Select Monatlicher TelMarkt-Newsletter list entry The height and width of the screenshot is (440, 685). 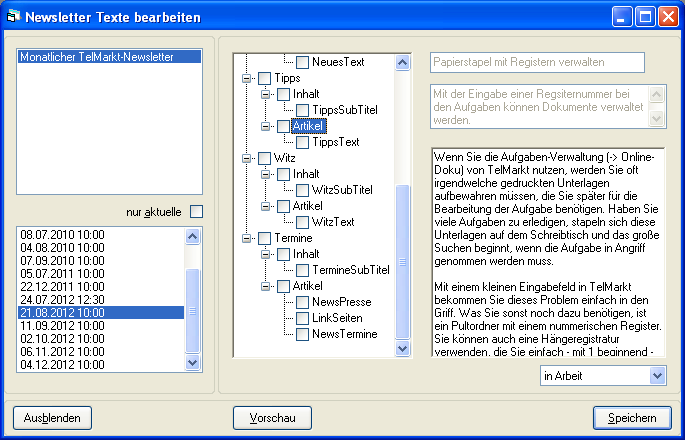tap(96, 58)
